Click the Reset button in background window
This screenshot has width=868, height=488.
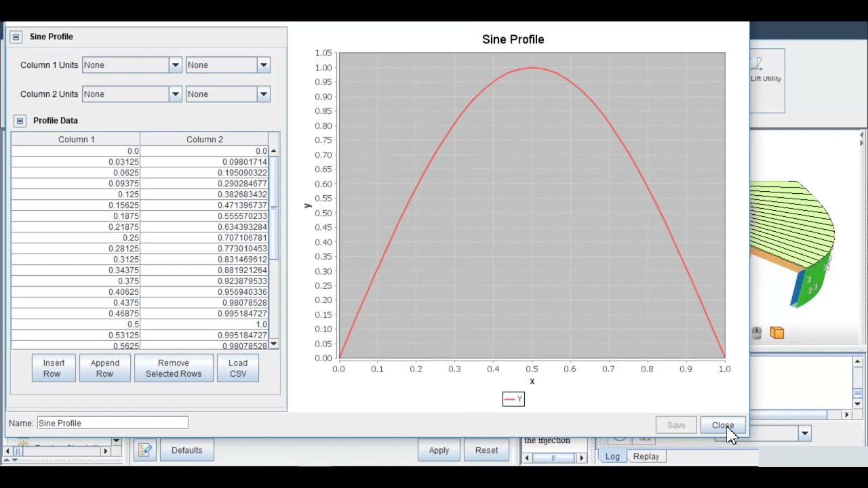486,450
